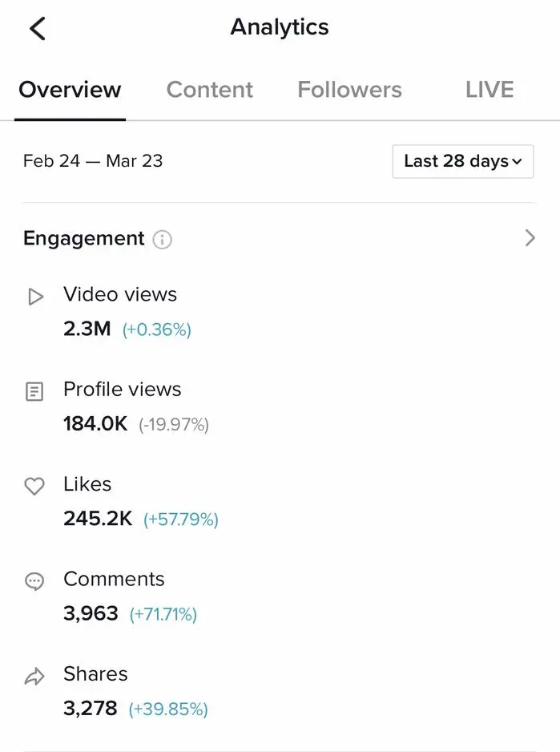Select the Overview tab
This screenshot has height=752, width=560.
[x=70, y=90]
